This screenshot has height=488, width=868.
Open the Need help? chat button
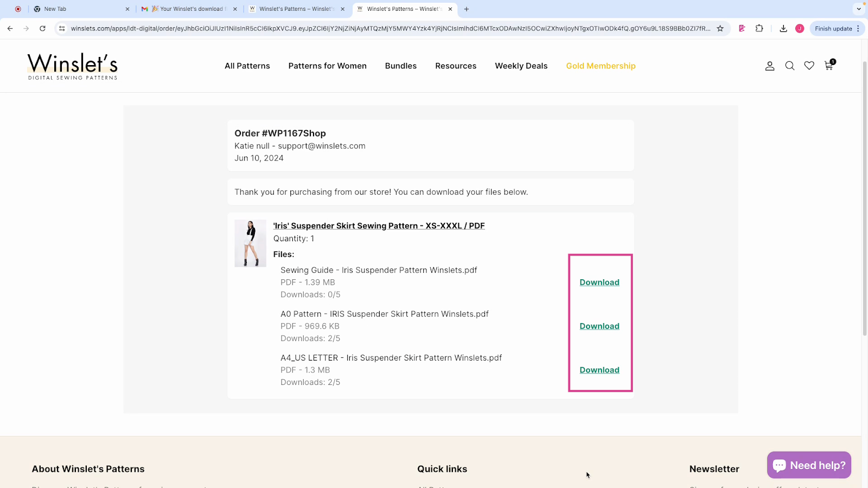pyautogui.click(x=809, y=465)
